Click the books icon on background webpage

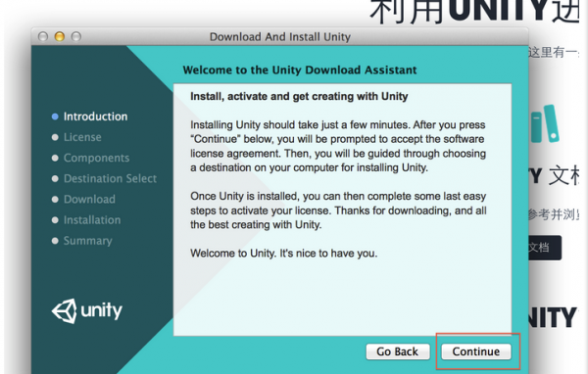point(545,123)
